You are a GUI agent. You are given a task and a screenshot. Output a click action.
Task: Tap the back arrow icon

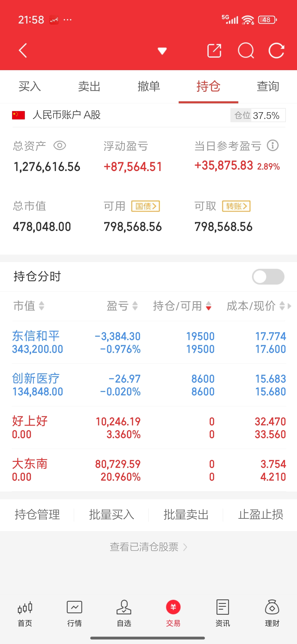point(23,50)
